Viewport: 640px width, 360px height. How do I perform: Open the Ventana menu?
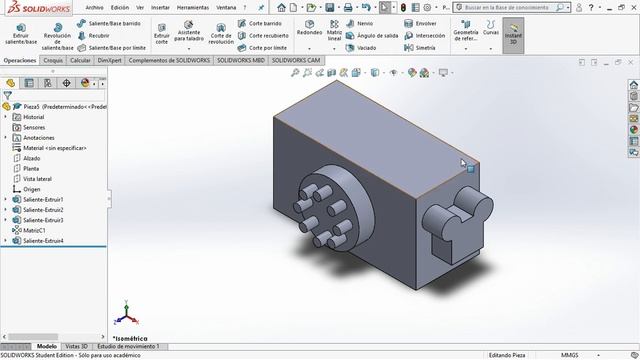pyautogui.click(x=226, y=7)
